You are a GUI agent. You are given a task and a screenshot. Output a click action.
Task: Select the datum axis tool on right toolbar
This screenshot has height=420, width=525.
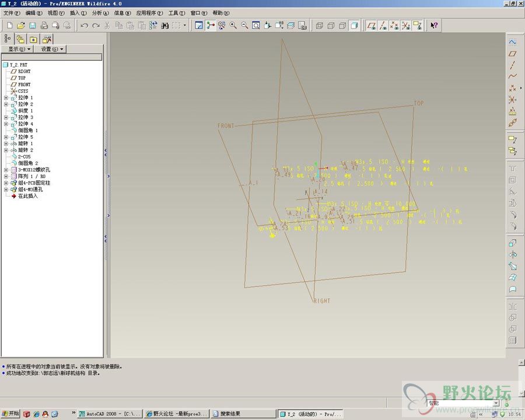[513, 65]
